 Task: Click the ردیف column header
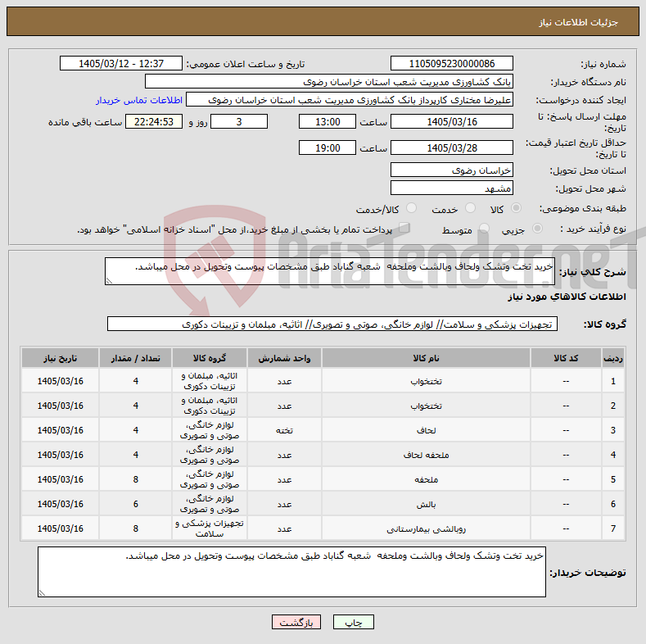click(x=613, y=358)
